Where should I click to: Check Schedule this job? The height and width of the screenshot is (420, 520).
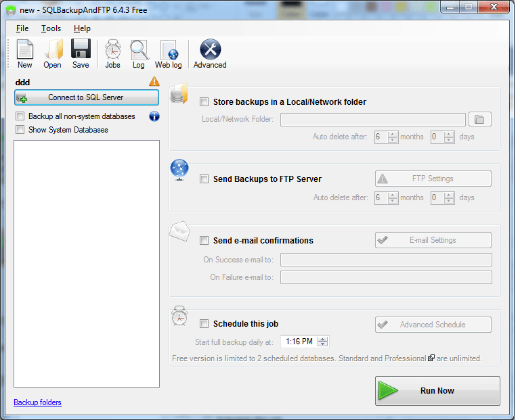[204, 323]
